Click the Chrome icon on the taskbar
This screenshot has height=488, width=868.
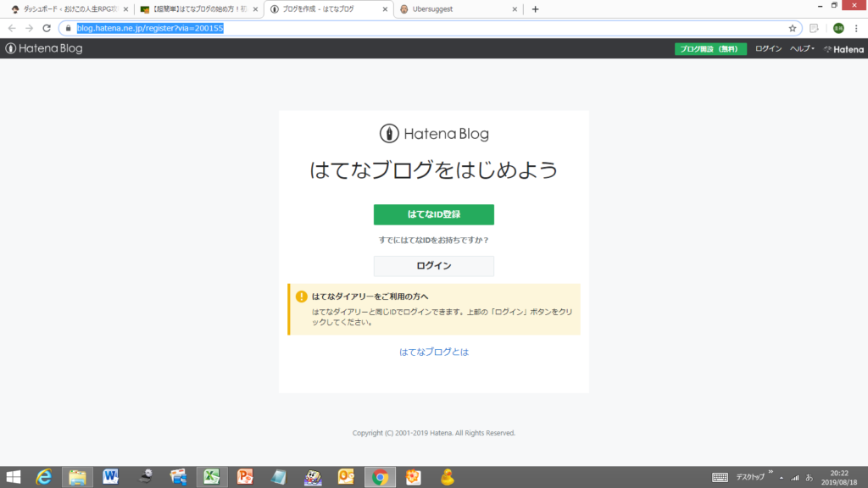(380, 477)
